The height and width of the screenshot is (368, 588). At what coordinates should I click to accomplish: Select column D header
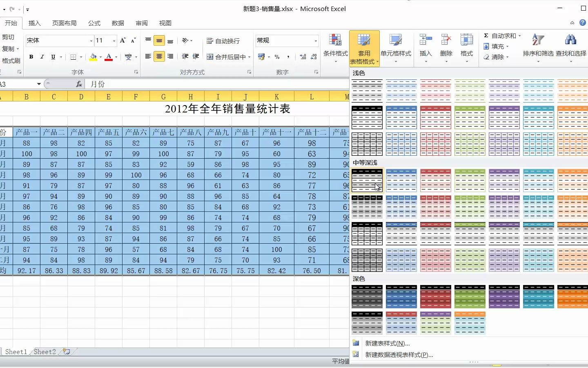pos(81,97)
